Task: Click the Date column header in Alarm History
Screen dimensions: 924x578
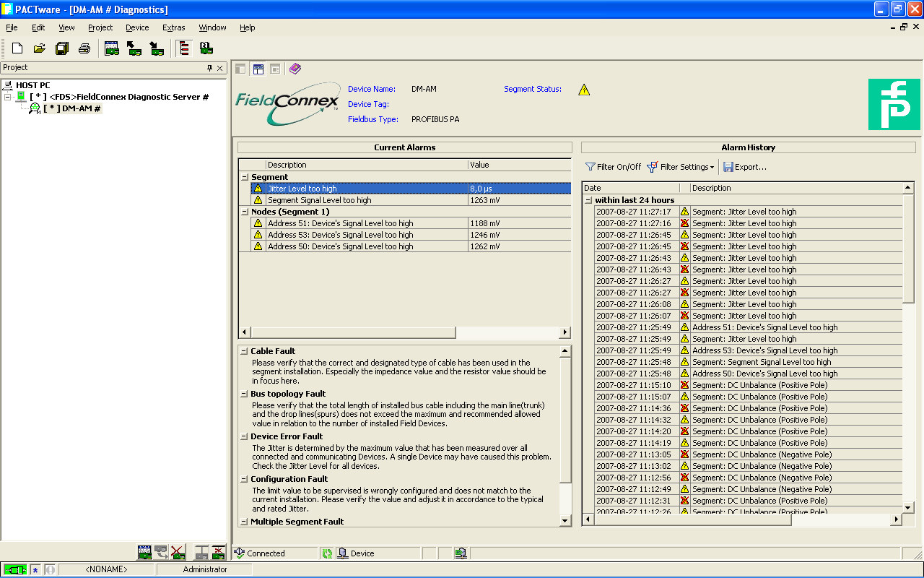Action: pos(630,188)
